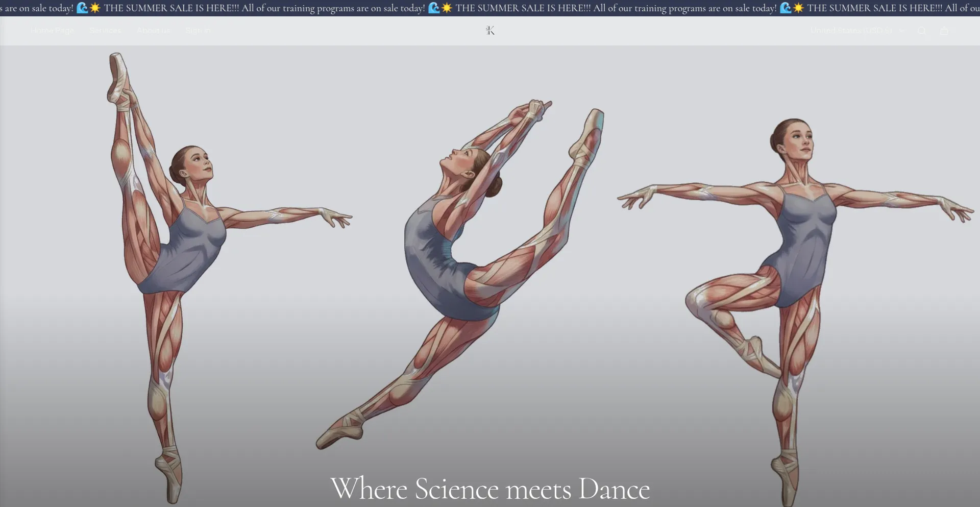This screenshot has width=980, height=507.
Task: Click the K logo in header
Action: pos(490,31)
